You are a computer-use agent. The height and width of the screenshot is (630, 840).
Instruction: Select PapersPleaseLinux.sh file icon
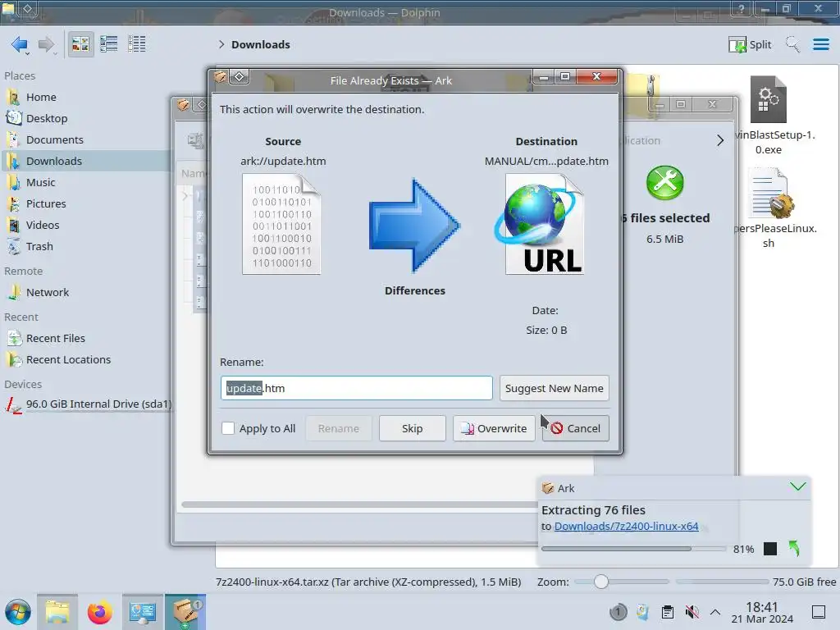coord(771,194)
